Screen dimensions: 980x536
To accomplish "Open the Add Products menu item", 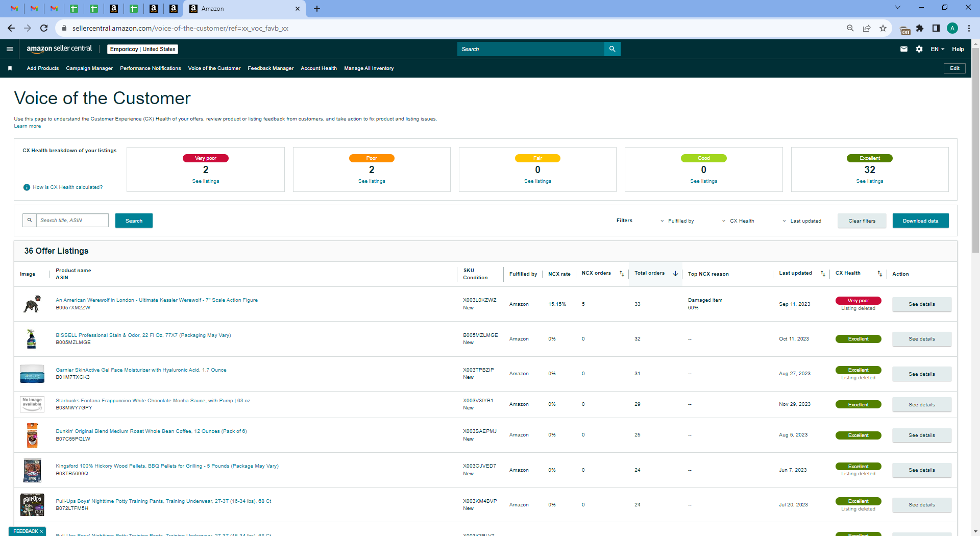I will (43, 68).
